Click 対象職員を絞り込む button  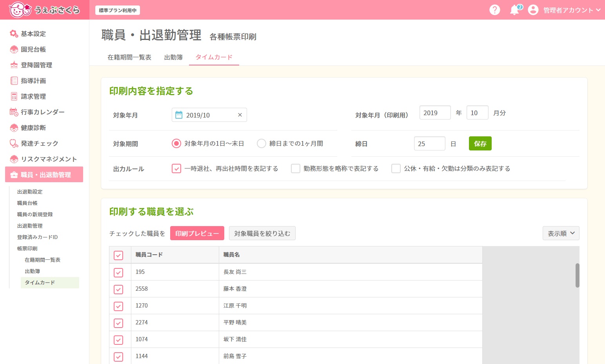click(x=262, y=233)
